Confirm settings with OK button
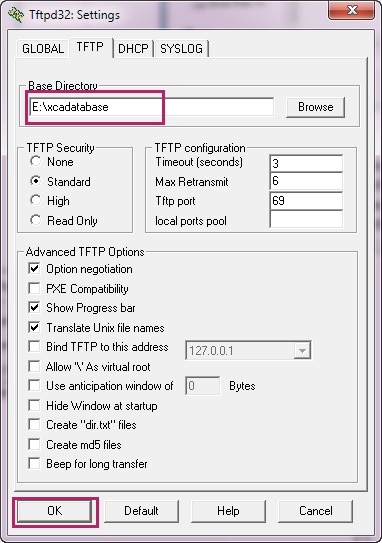Viewport: 382px width, 543px height. click(x=55, y=511)
